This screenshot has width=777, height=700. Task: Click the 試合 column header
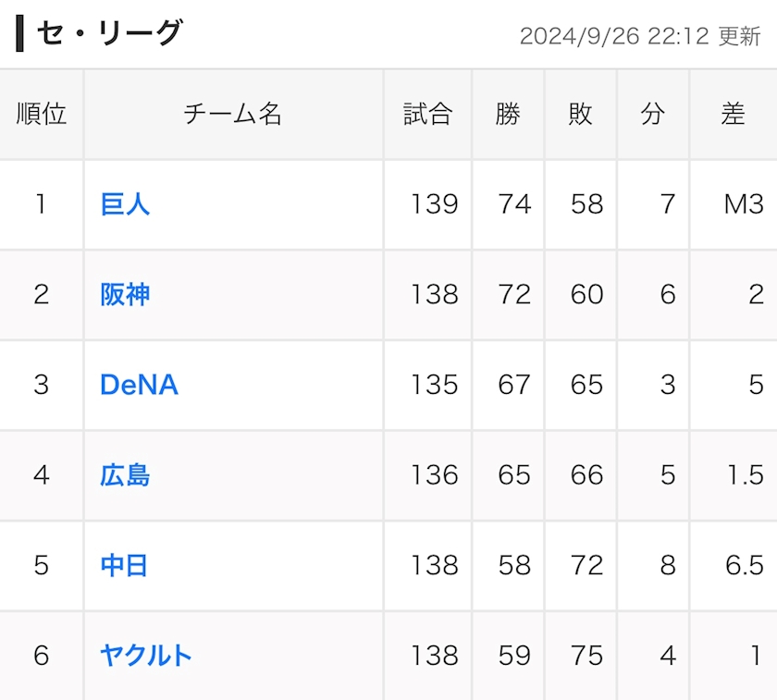click(x=427, y=114)
